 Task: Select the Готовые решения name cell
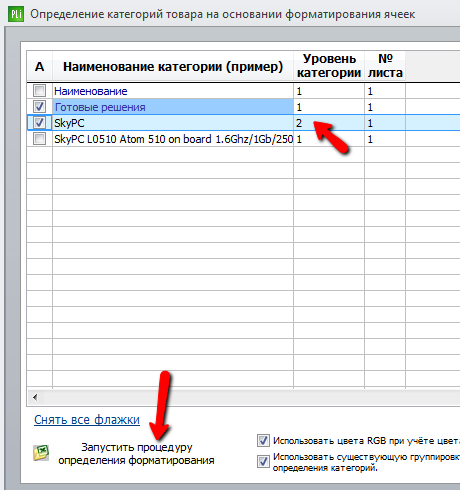point(173,107)
